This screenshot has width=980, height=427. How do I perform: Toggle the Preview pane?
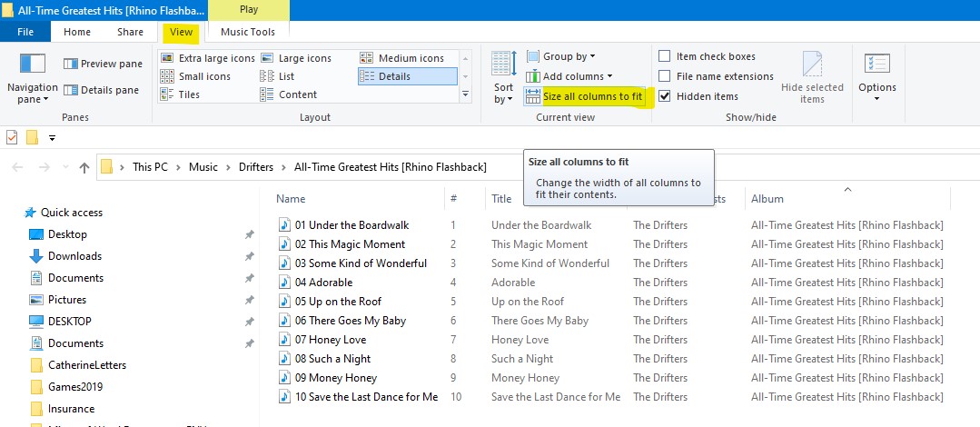tap(103, 64)
